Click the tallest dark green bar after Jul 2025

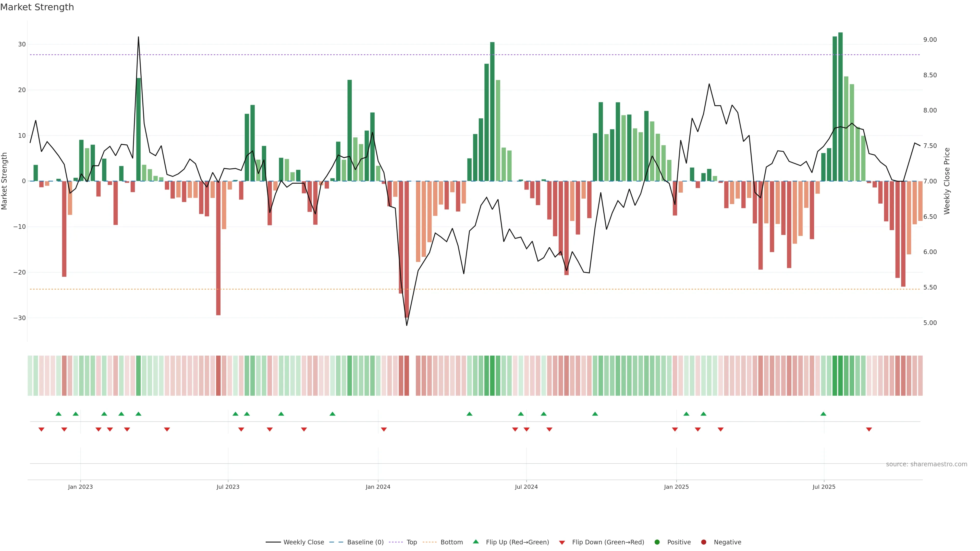pos(840,106)
